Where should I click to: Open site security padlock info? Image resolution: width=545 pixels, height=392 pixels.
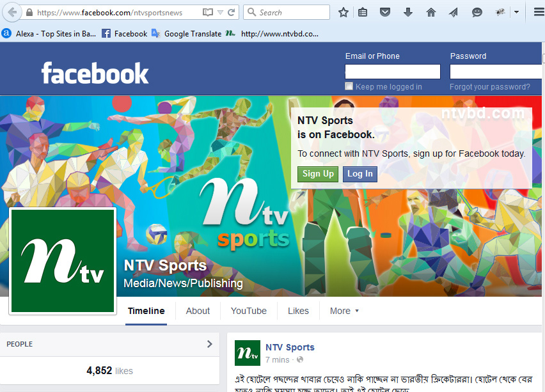[x=29, y=13]
